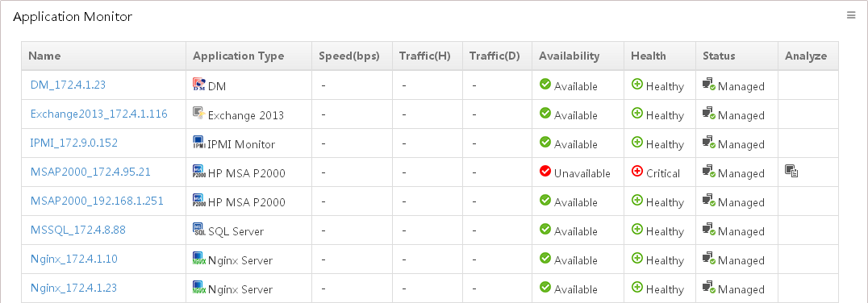Open the Nginx_172.4.1.23 link
The height and width of the screenshot is (303, 868).
[73, 288]
